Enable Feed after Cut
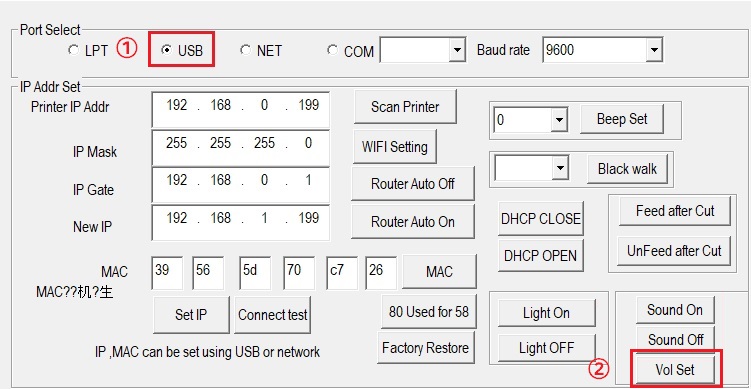 [x=675, y=211]
